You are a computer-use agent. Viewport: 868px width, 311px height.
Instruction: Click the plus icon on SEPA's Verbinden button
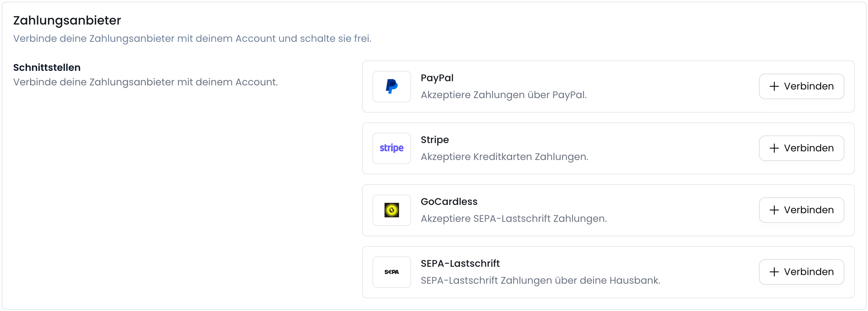774,272
